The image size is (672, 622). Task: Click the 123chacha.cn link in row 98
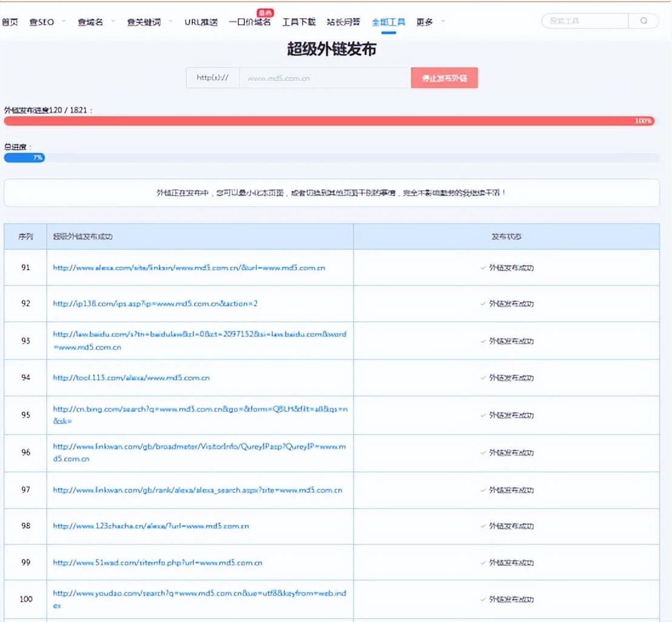[151, 526]
